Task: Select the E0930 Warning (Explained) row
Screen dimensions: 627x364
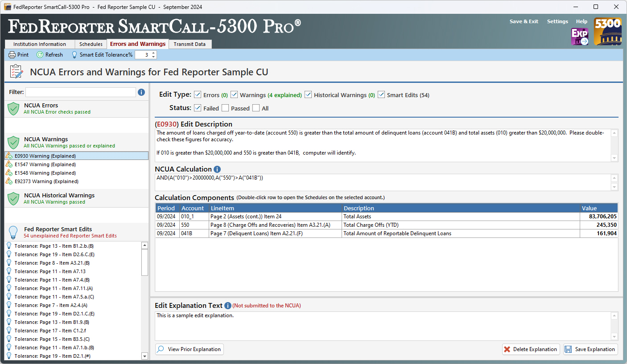Action: pyautogui.click(x=76, y=156)
